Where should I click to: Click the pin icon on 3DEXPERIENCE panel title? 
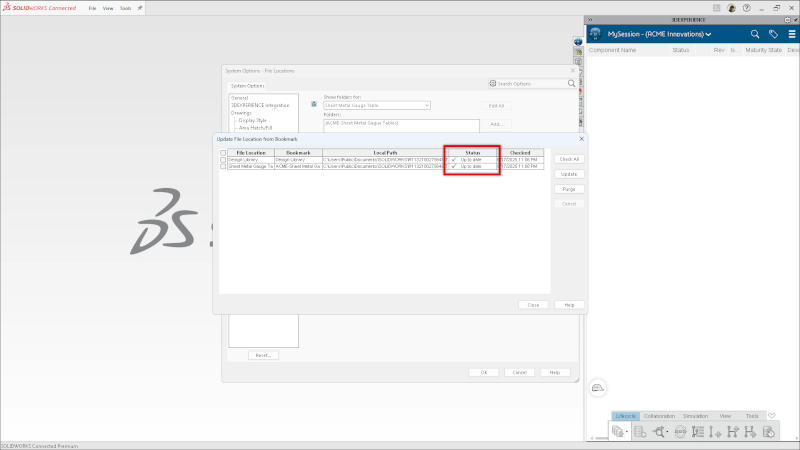click(795, 20)
